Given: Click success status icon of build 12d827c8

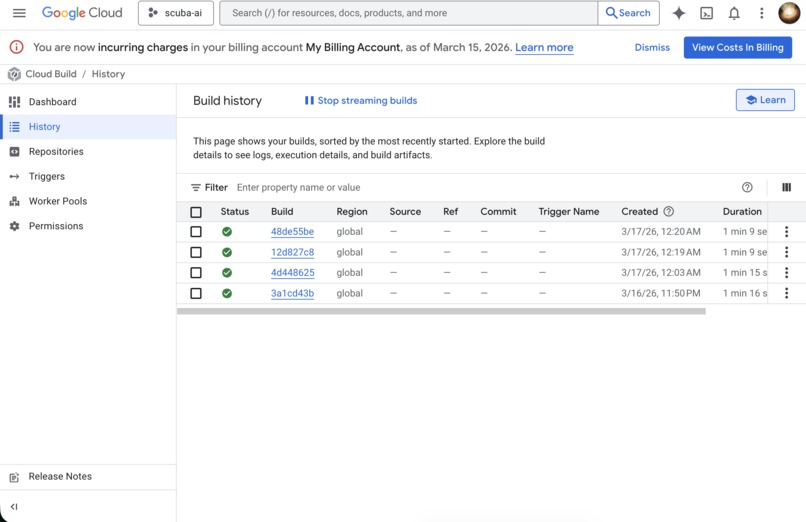Looking at the screenshot, I should point(227,252).
